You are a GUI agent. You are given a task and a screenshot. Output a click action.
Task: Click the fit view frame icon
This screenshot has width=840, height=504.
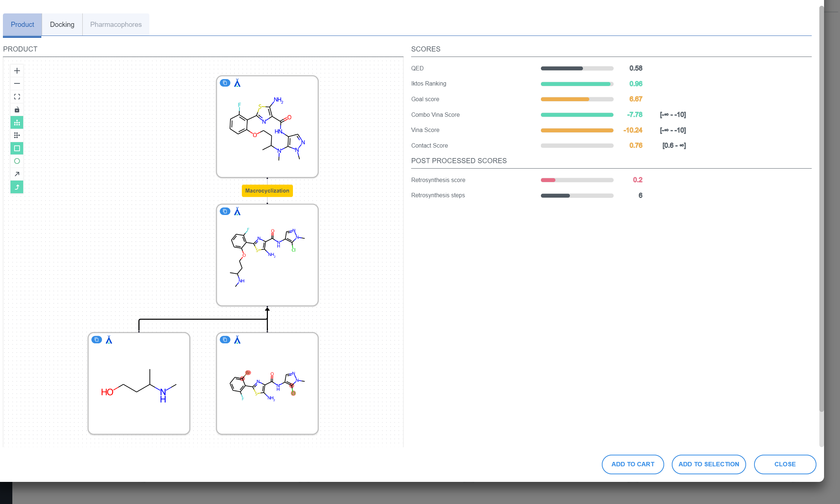[x=17, y=97]
